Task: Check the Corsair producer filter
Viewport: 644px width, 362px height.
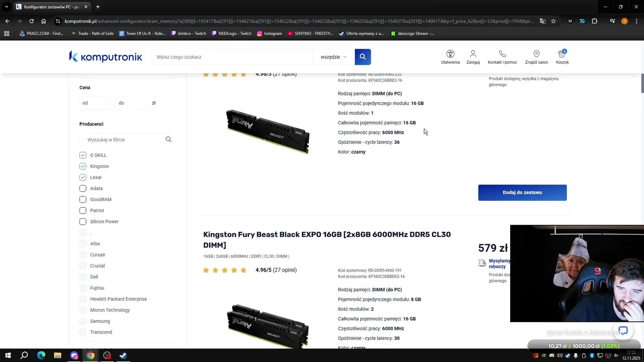Action: coord(83,255)
